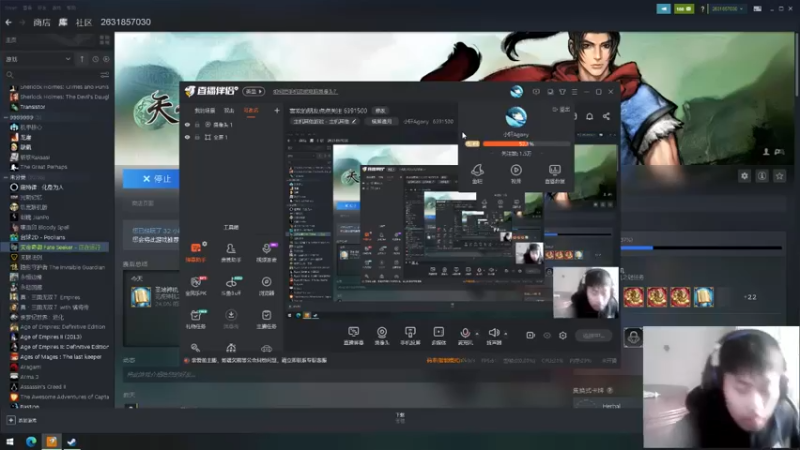This screenshot has width=800, height=450.
Task: Click the +22 more achievements count
Action: 749,297
